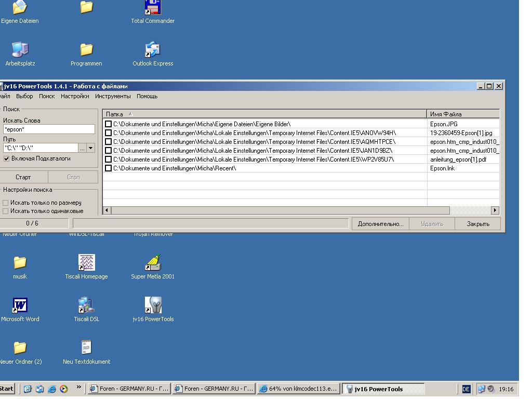Expand hidden quick launch icons chevron
The height and width of the screenshot is (399, 532).
[x=79, y=387]
